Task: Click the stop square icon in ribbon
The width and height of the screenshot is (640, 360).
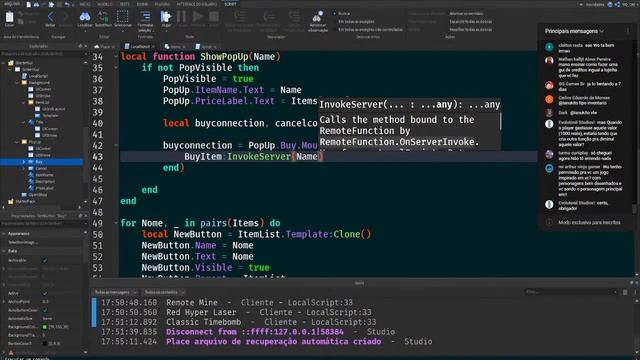Action: tap(214, 17)
